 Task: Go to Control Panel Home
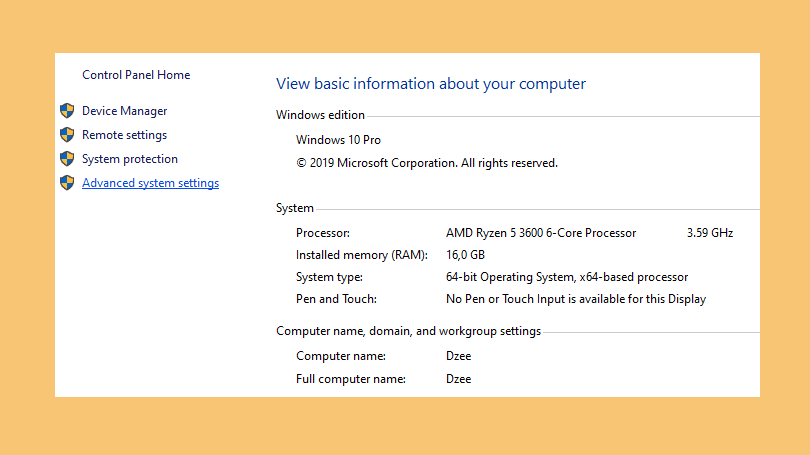pyautogui.click(x=136, y=75)
